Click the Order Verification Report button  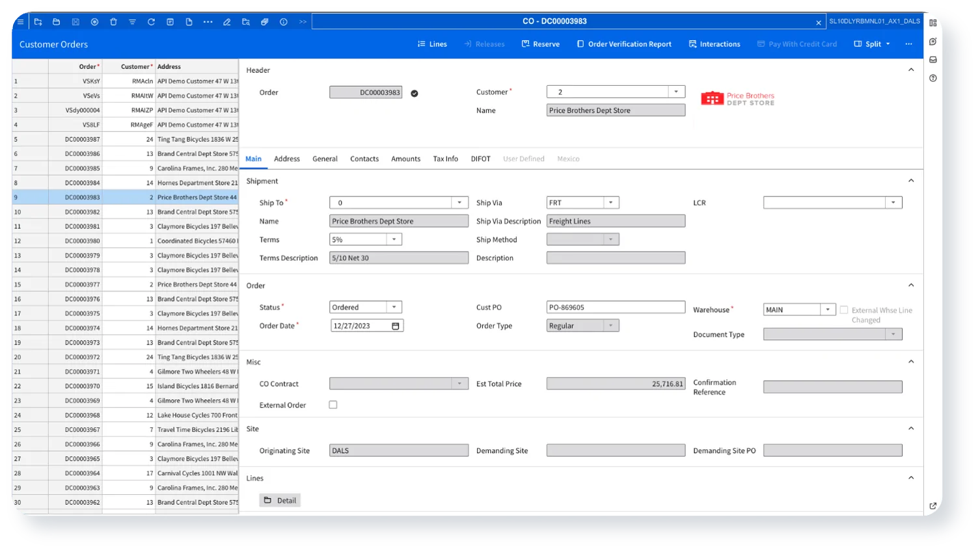pos(624,44)
